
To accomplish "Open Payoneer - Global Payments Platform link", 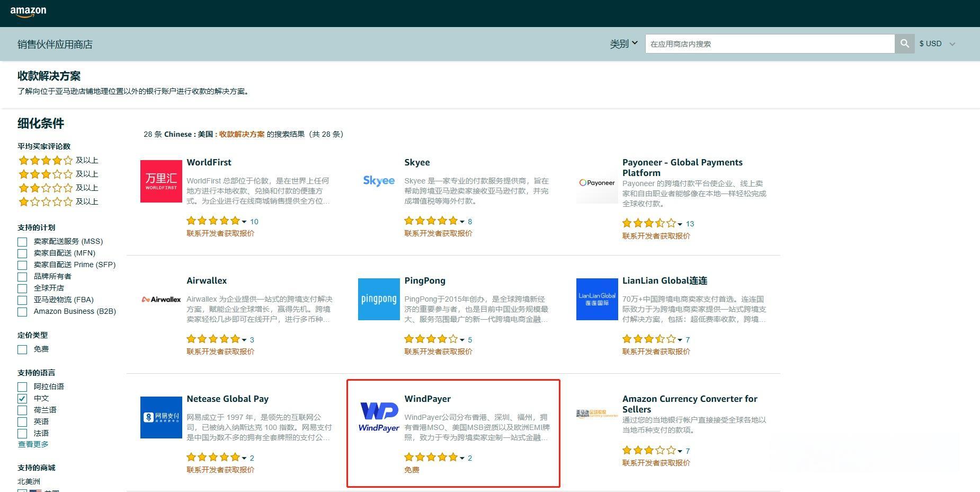I will [x=682, y=168].
